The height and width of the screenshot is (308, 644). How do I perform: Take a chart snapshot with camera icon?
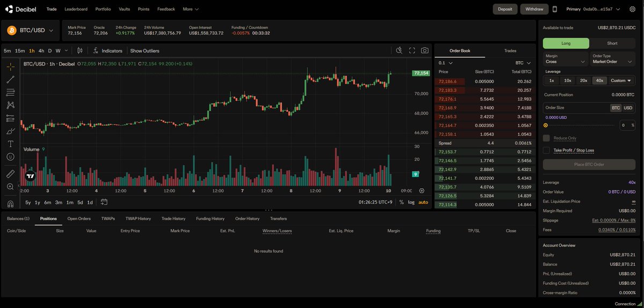click(x=425, y=51)
